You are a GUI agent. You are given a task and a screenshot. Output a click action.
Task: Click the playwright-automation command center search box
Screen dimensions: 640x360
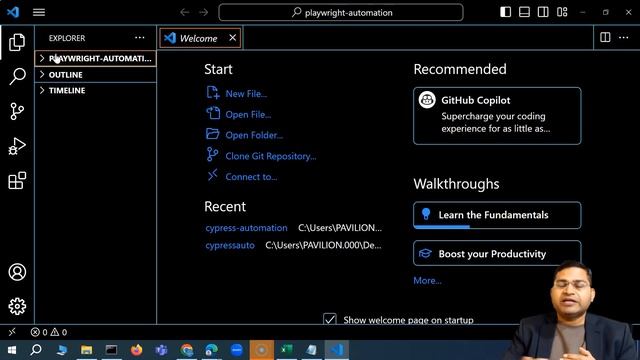[341, 12]
